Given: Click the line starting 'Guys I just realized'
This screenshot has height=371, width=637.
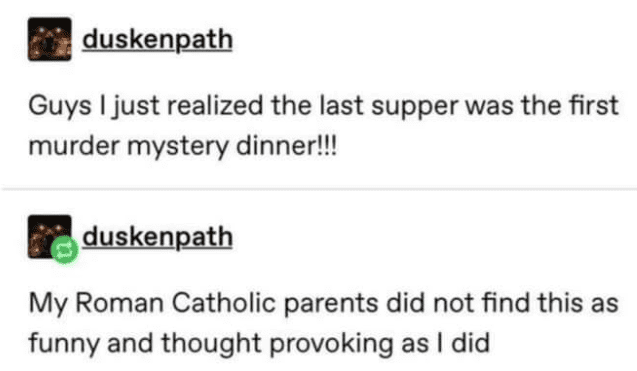Looking at the screenshot, I should (323, 106).
